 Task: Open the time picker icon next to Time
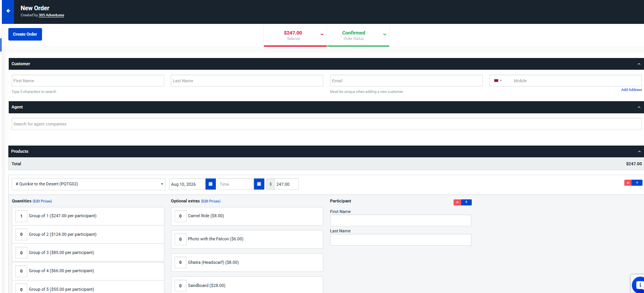pos(259,184)
